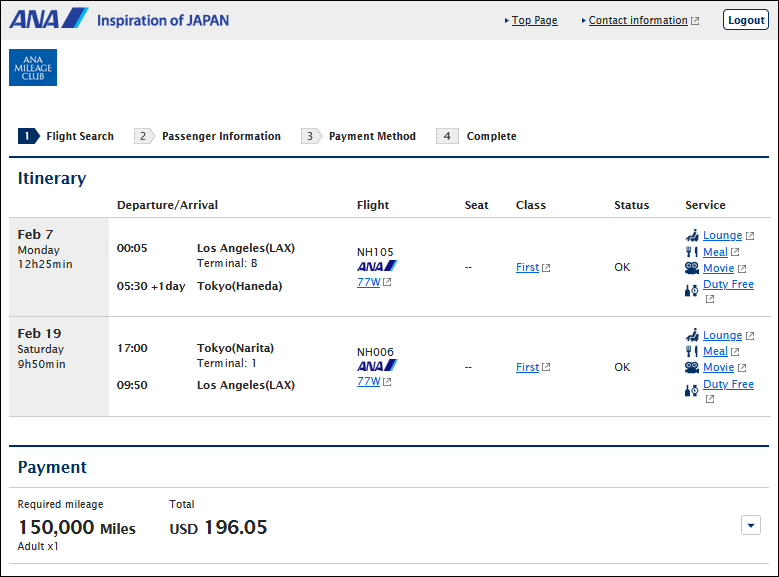Screen dimensions: 779x577
Task: Click the Lounge seat icon for Feb 7 flight
Action: pyautogui.click(x=692, y=236)
